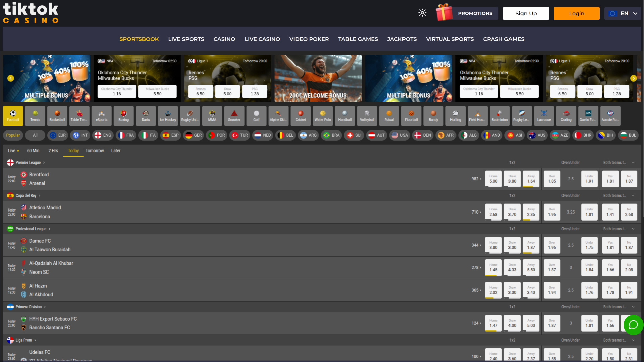644x362 pixels.
Task: Select the Cricket sport icon
Action: tap(301, 116)
